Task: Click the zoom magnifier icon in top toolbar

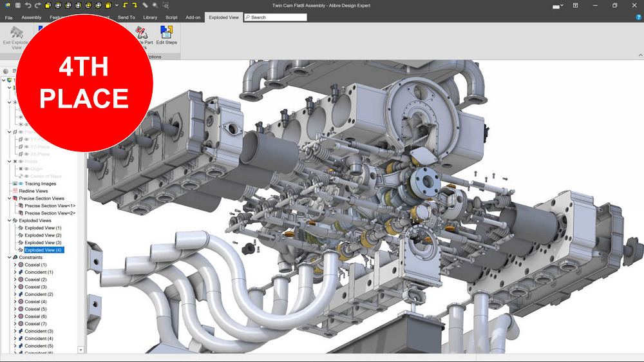Action: point(155,5)
